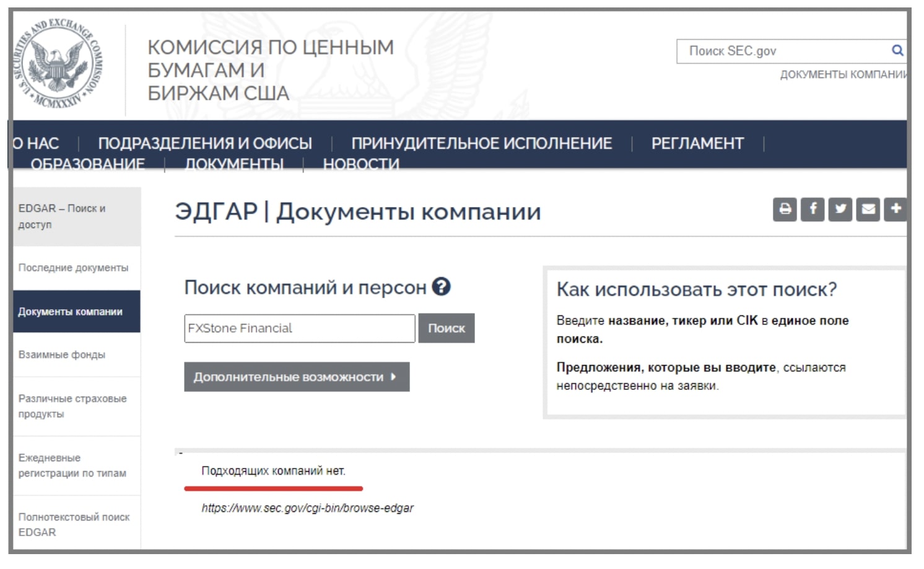Select 'Полнотекстовый поиск EDGAR' sidebar item

pyautogui.click(x=77, y=524)
